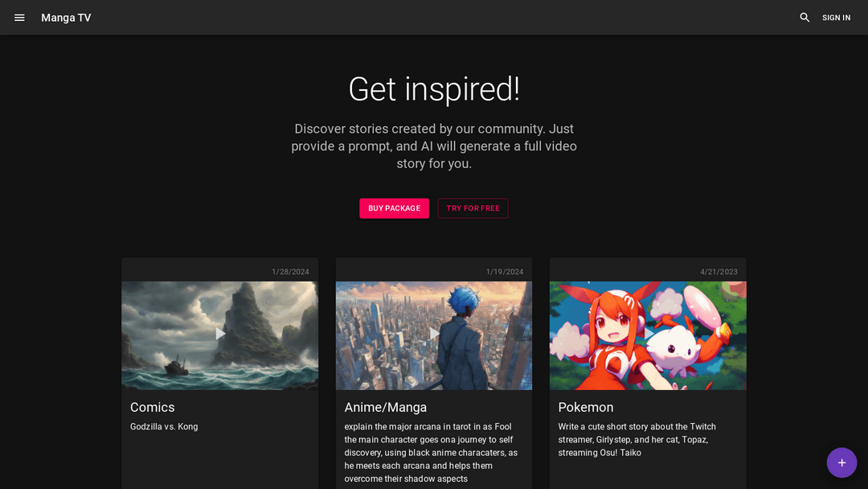The height and width of the screenshot is (489, 868).
Task: Click the search magnifier icon
Action: point(805,18)
